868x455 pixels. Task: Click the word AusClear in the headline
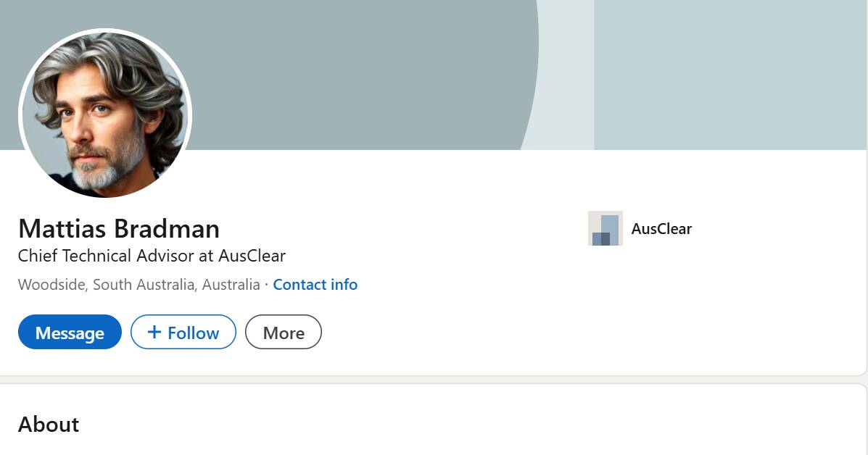click(252, 256)
